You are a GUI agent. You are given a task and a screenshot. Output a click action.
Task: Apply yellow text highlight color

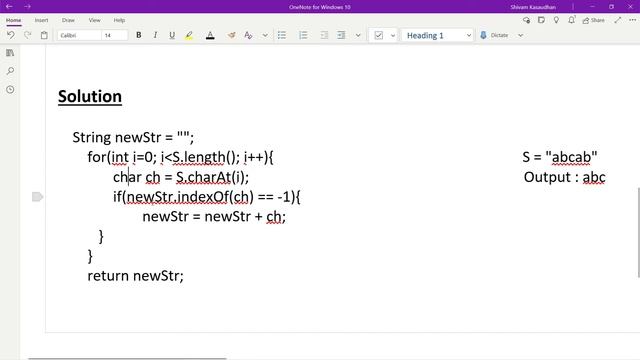tap(189, 36)
